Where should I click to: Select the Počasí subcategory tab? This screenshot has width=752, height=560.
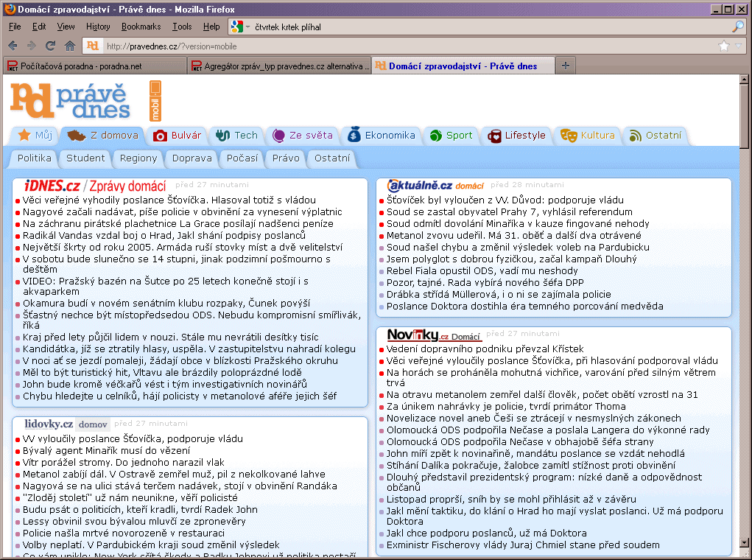242,158
